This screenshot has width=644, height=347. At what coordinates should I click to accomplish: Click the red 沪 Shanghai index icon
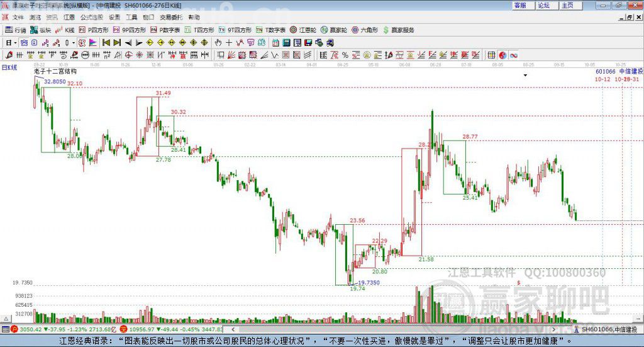(14, 329)
